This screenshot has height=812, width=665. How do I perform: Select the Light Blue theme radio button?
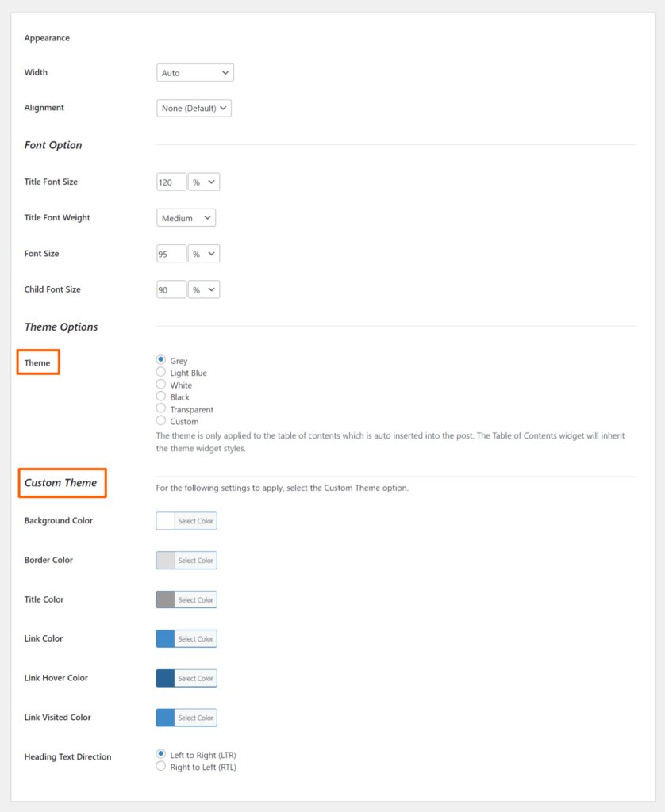pyautogui.click(x=161, y=373)
